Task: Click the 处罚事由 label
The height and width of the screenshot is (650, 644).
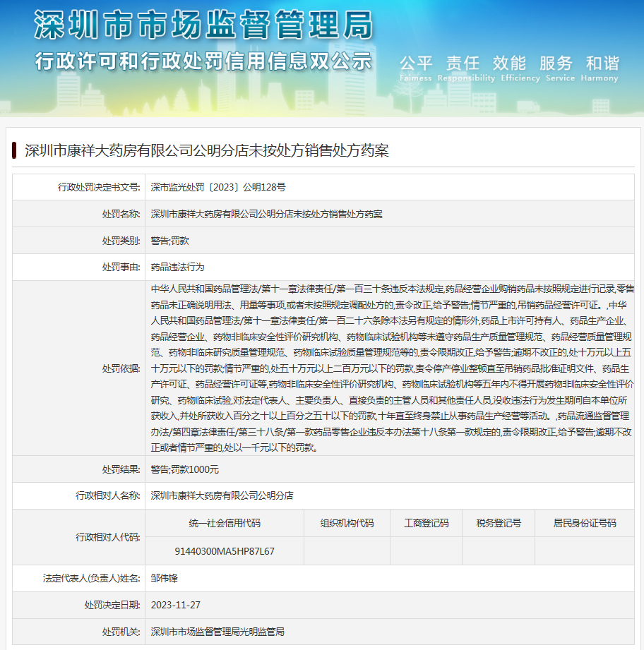Action: (x=121, y=267)
